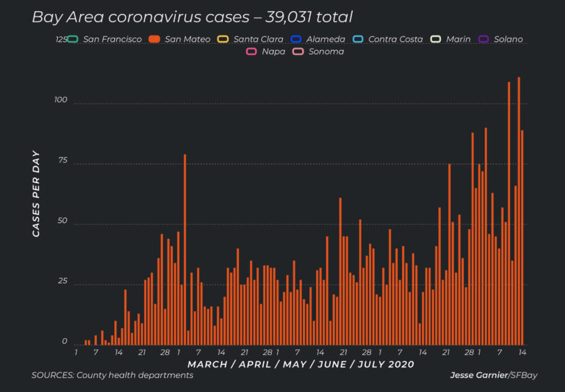Click the MARCH / APRIL / MAY month axis title

(300, 364)
